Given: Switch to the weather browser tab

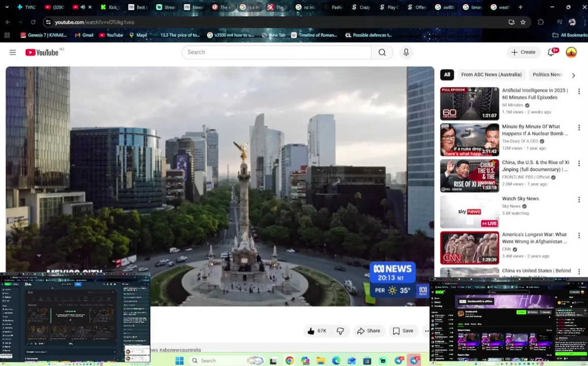Looking at the screenshot, I should pos(501,7).
